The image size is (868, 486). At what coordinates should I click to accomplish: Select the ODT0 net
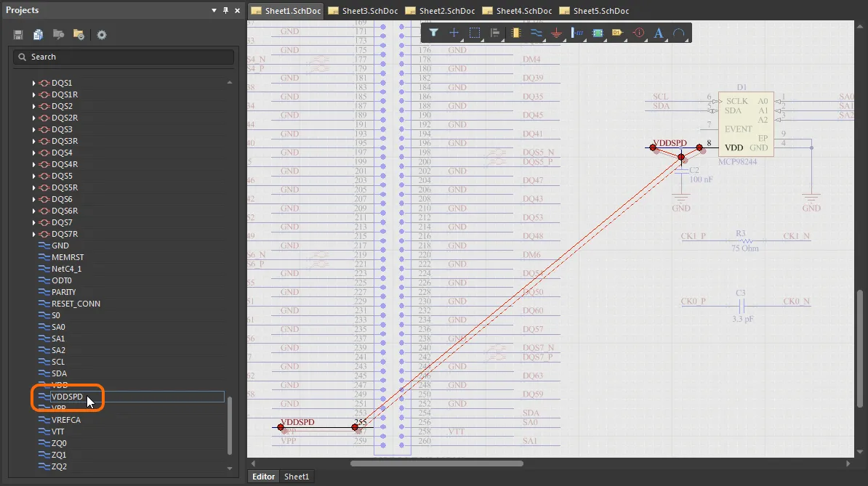coord(62,280)
